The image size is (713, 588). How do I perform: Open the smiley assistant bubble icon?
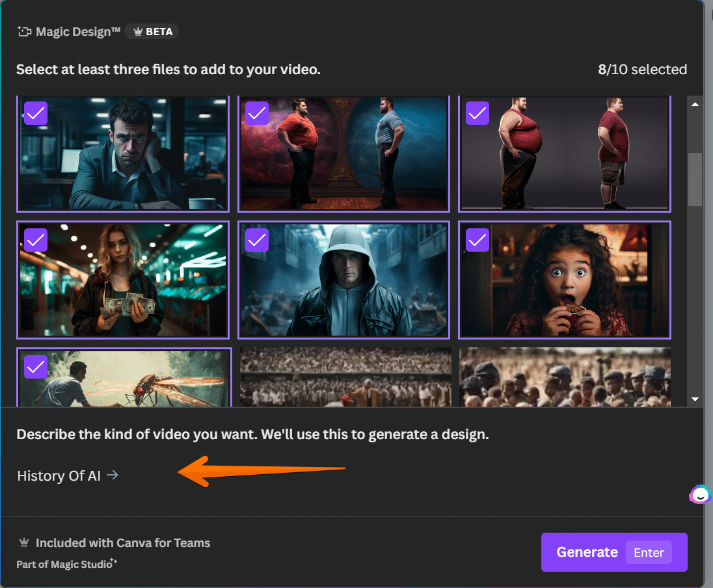pyautogui.click(x=699, y=496)
